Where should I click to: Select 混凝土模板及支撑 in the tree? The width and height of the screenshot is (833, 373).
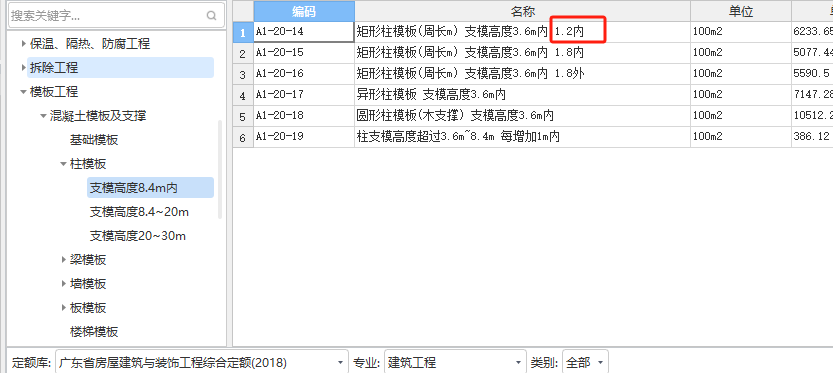point(98,116)
